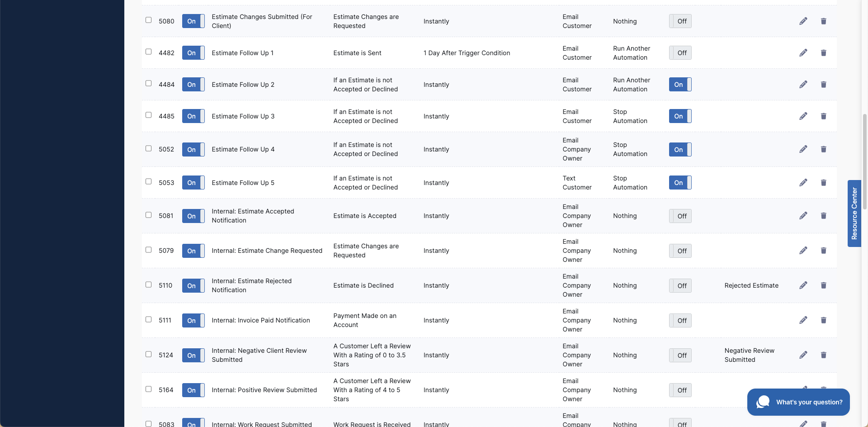The height and width of the screenshot is (427, 868).
Task: Select checkbox for automation 4482
Action: click(x=148, y=52)
